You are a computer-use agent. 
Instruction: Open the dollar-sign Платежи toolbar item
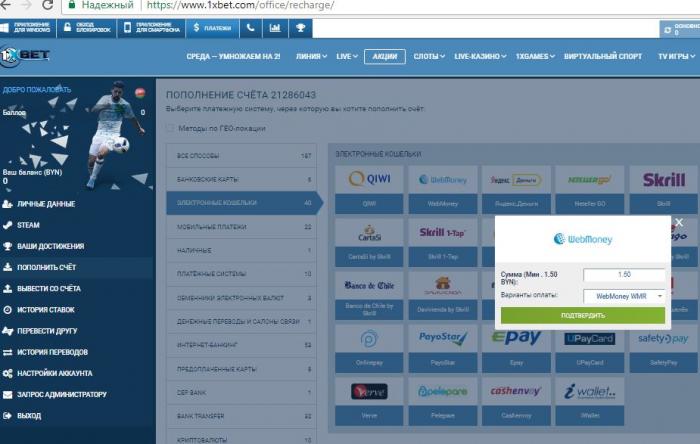coord(212,28)
